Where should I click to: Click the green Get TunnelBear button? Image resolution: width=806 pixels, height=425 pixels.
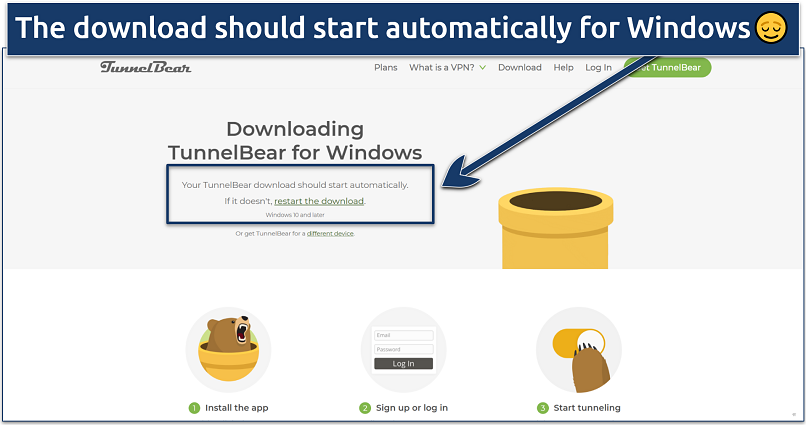tap(668, 67)
